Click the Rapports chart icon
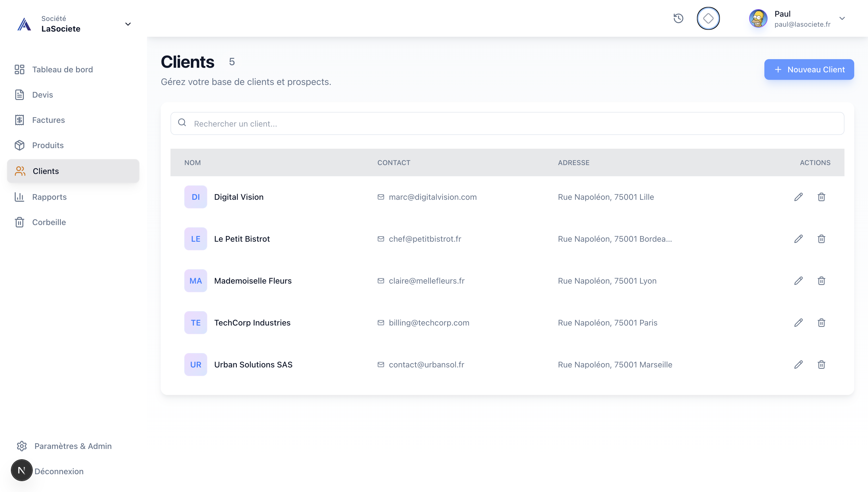Image resolution: width=868 pixels, height=492 pixels. [19, 197]
